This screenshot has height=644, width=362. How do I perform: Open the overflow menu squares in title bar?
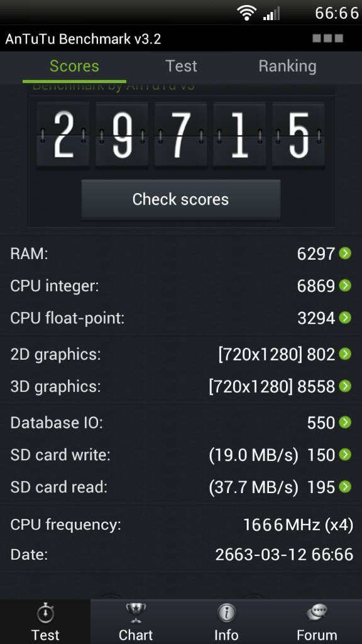(327, 38)
